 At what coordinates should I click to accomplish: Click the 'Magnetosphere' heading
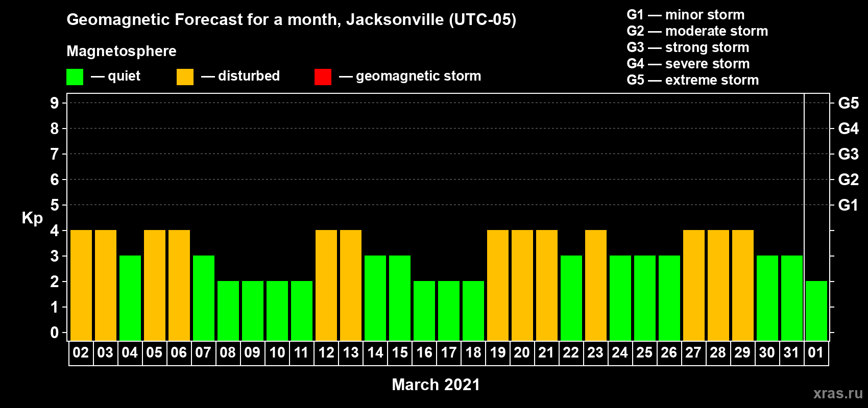pos(122,52)
